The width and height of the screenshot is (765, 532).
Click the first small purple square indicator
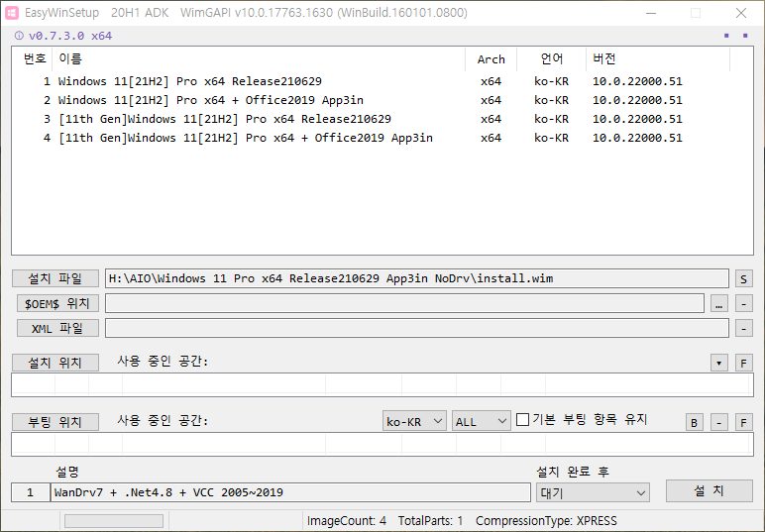pyautogui.click(x=726, y=36)
